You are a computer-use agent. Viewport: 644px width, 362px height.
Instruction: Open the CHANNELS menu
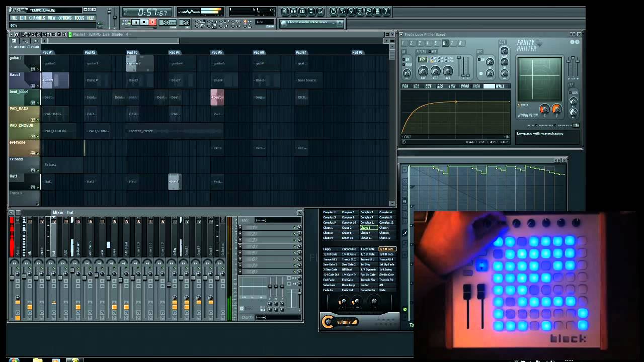point(37,18)
